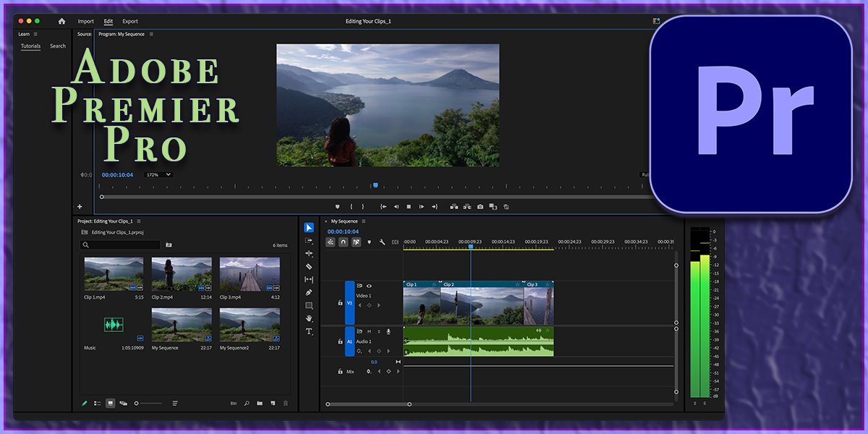The width and height of the screenshot is (868, 434).
Task: Enable voice-over record on Audio 1
Action: pyautogui.click(x=388, y=332)
